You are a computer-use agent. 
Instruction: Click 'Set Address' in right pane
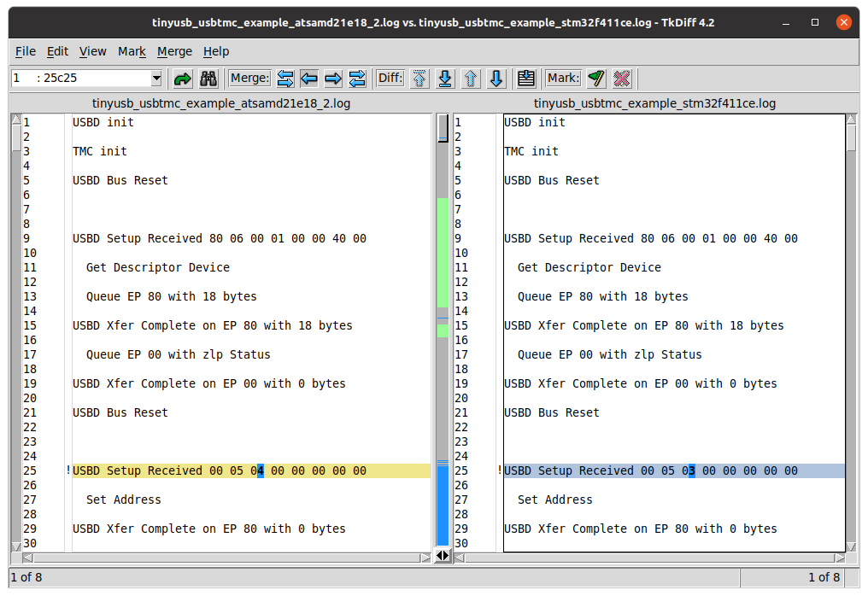[x=554, y=500]
